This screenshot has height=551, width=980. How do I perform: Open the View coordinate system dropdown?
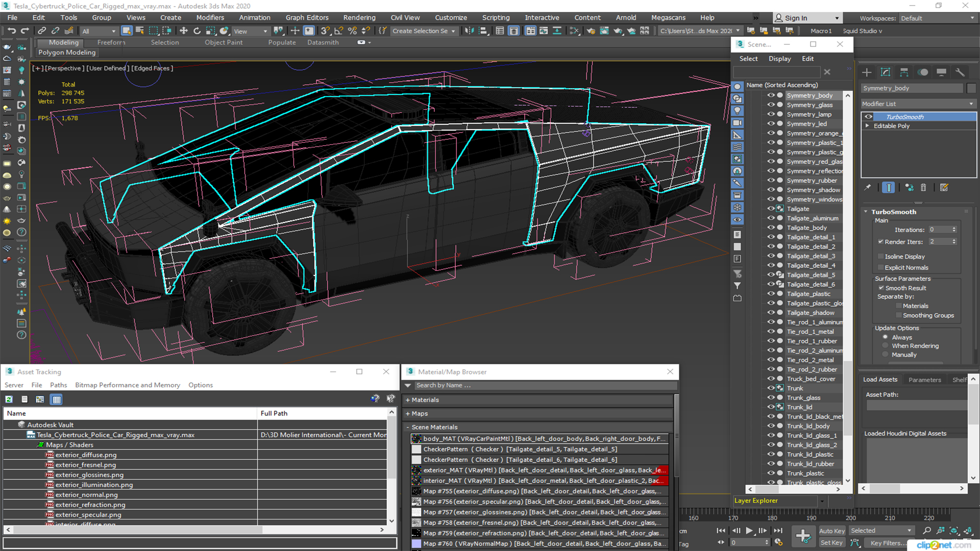[x=250, y=31]
